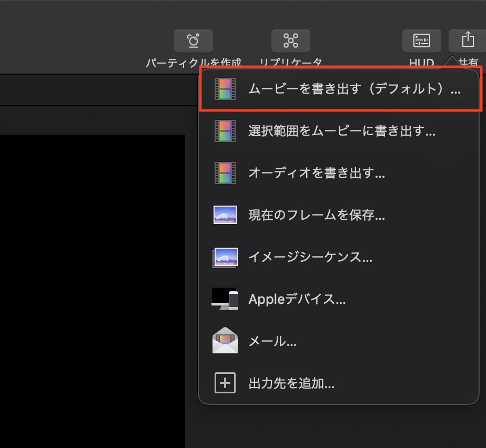Click the black canvas preview area
This screenshot has height=448, width=486.
tap(93, 291)
